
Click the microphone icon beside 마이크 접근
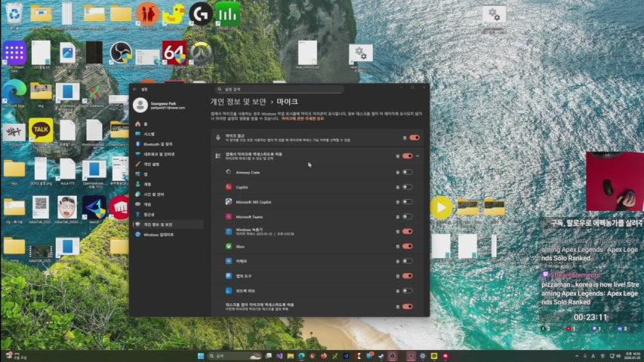218,138
